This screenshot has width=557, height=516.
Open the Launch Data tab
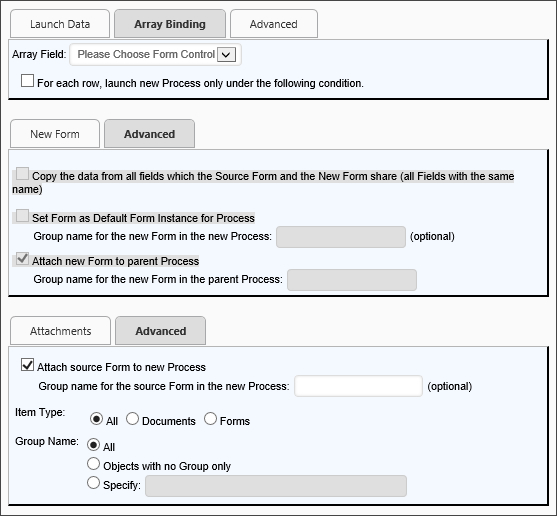(x=60, y=24)
